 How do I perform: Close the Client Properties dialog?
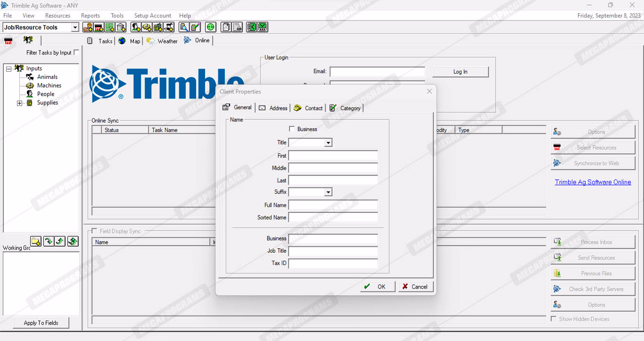pyautogui.click(x=429, y=91)
